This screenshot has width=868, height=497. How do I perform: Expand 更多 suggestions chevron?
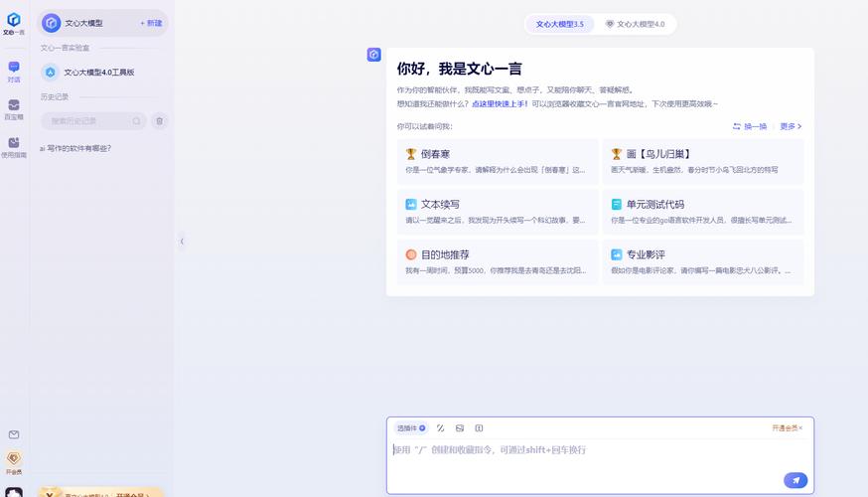tap(791, 126)
